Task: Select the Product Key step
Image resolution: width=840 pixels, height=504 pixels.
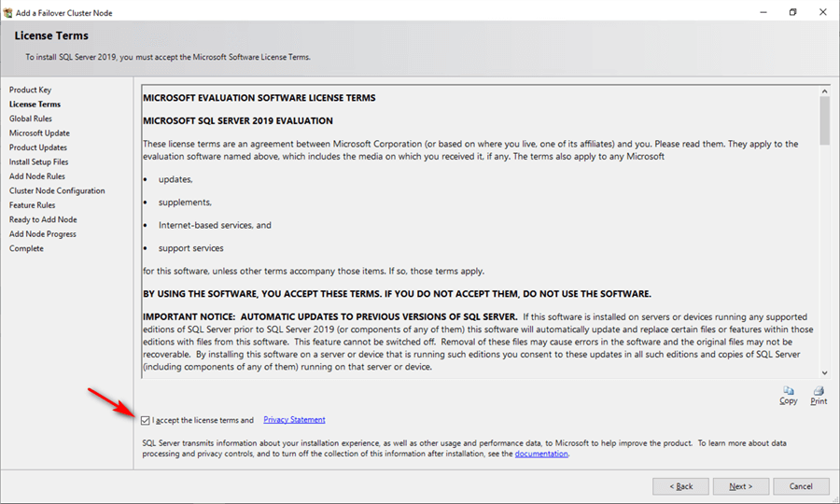Action: 30,90
